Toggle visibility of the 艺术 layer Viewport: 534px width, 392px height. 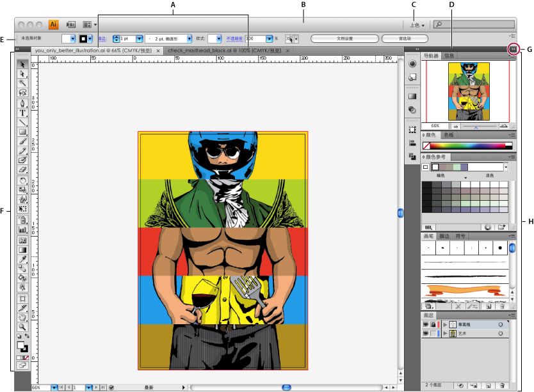(426, 333)
